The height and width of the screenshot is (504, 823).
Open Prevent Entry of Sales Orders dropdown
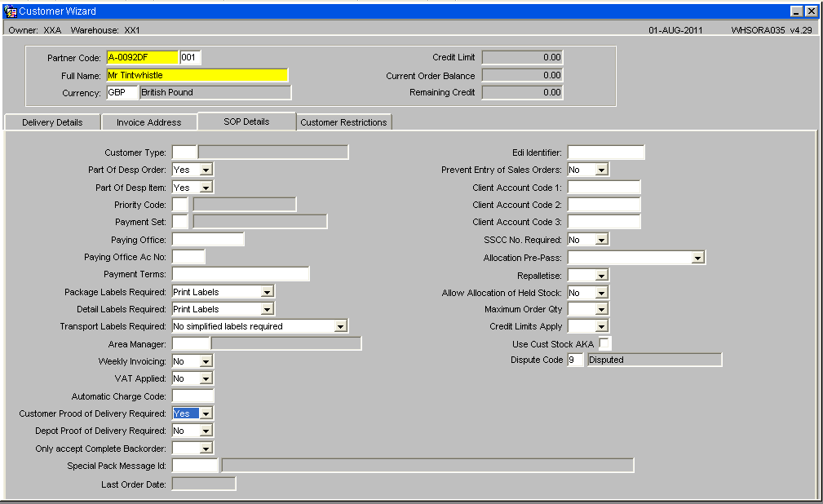[x=602, y=170]
